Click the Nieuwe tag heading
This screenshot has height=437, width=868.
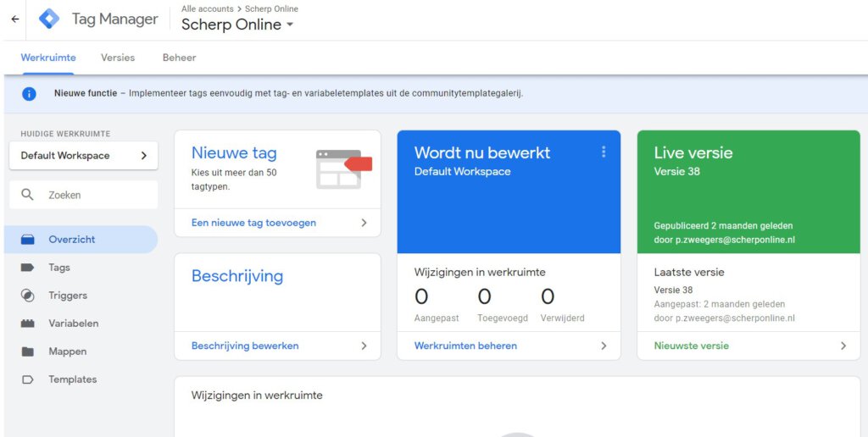click(234, 152)
